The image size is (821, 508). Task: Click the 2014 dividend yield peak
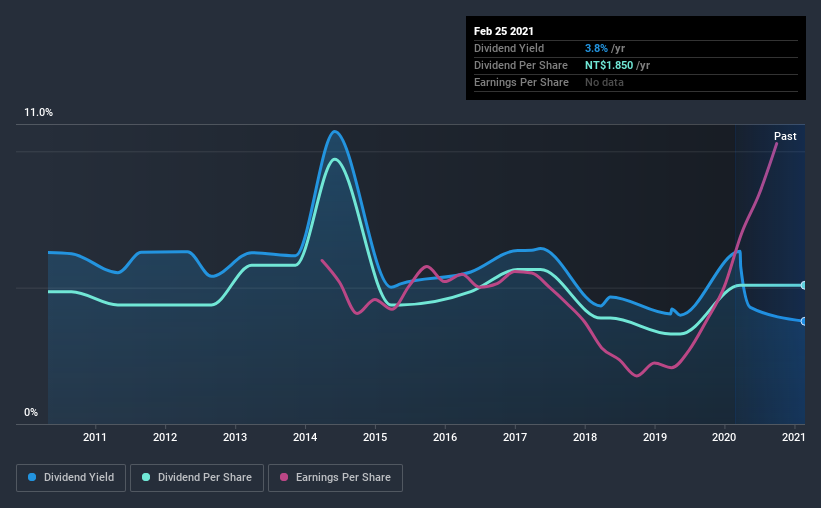click(x=334, y=132)
